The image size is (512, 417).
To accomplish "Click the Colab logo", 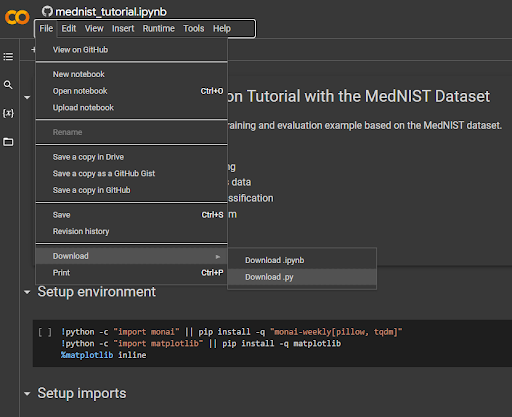I will [x=17, y=17].
